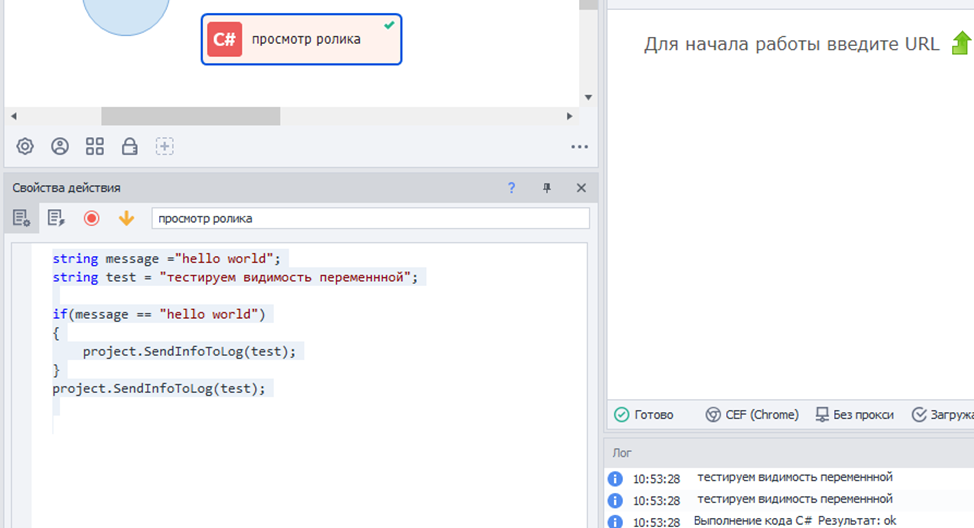Screen dimensions: 974x528
Task: Open project settings gear icon
Action: pyautogui.click(x=25, y=147)
